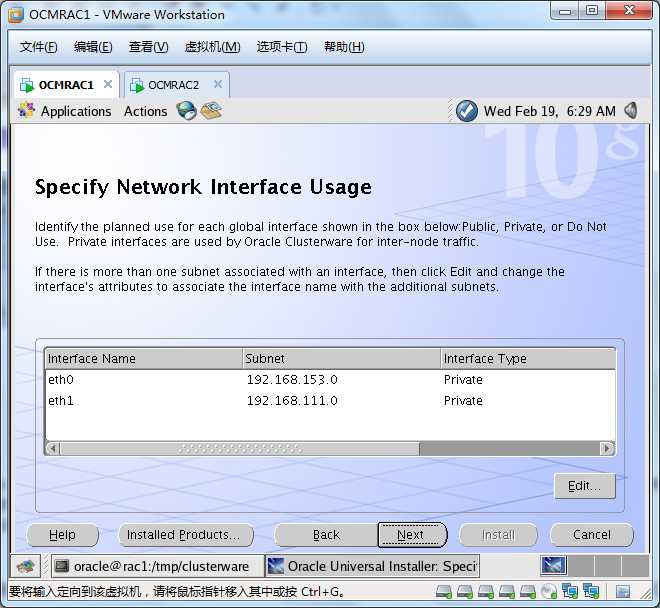The width and height of the screenshot is (660, 608).
Task: Select the eth0 interface row
Action: pos(330,380)
